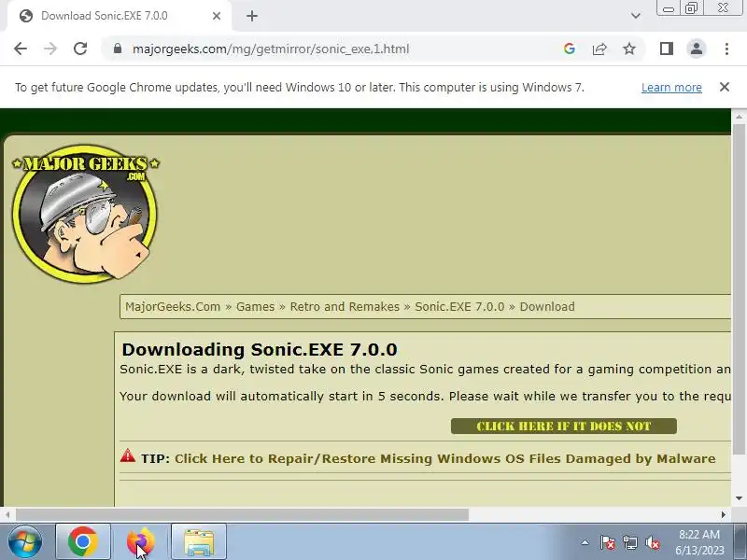Reload the current page
Image resolution: width=747 pixels, height=560 pixels.
80,49
